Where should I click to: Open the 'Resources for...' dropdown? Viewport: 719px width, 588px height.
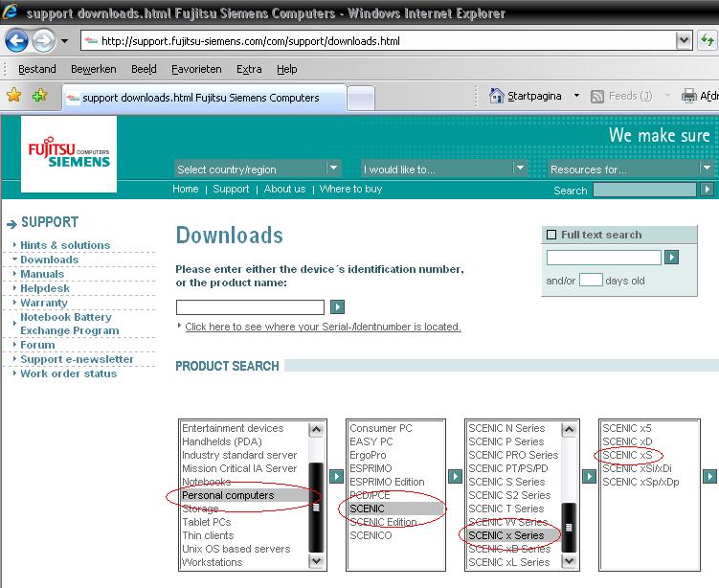(x=631, y=170)
